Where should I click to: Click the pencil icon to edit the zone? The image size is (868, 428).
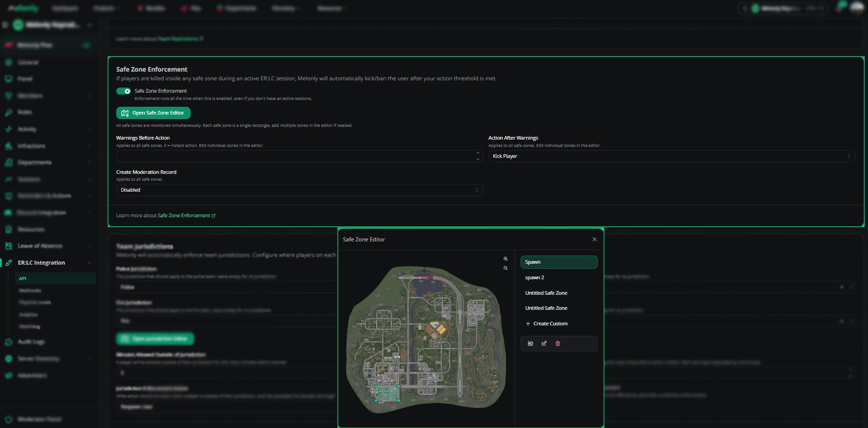tap(544, 344)
